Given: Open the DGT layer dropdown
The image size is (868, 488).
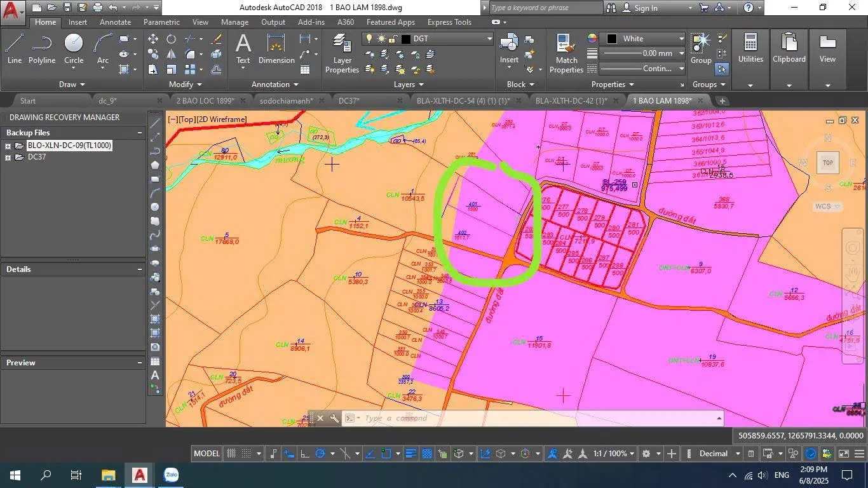Looking at the screenshot, I should (x=445, y=39).
